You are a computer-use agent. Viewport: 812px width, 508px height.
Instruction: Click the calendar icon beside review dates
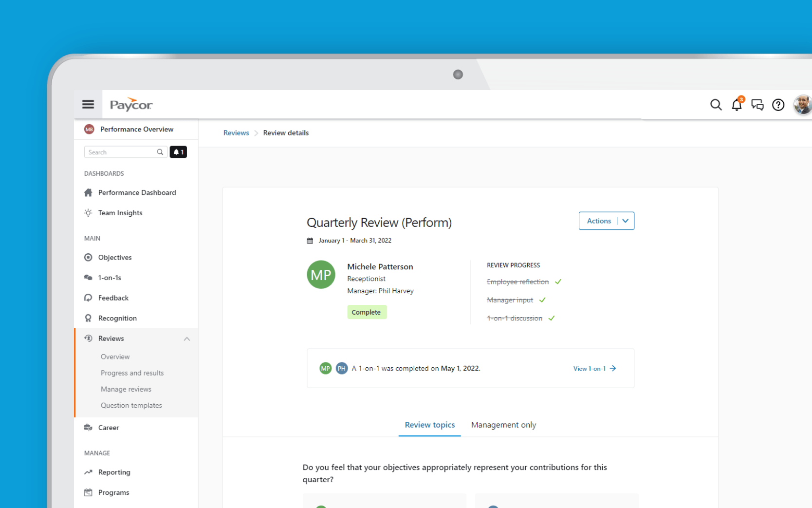tap(310, 241)
